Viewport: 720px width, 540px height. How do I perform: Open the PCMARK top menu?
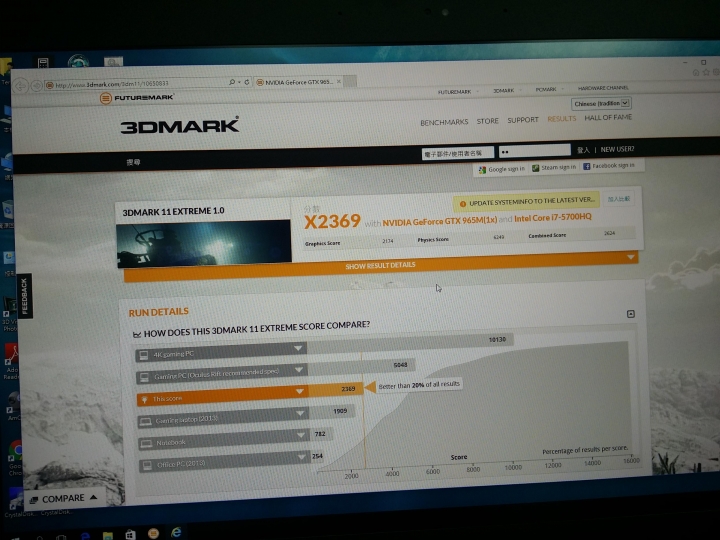pyautogui.click(x=546, y=89)
